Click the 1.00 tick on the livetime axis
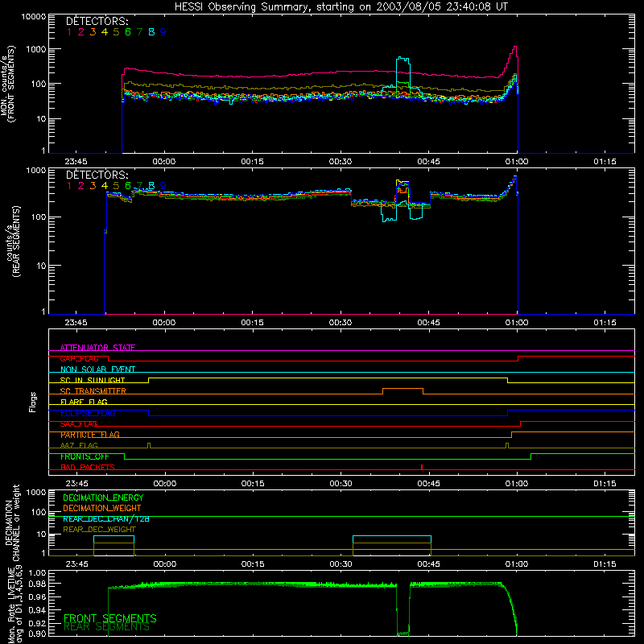644x644 pixels. pyautogui.click(x=37, y=572)
